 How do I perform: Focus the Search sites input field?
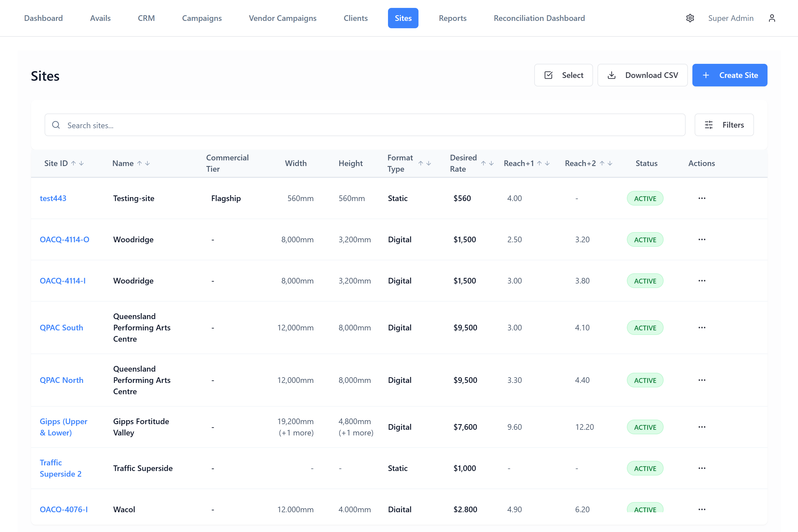click(x=365, y=125)
